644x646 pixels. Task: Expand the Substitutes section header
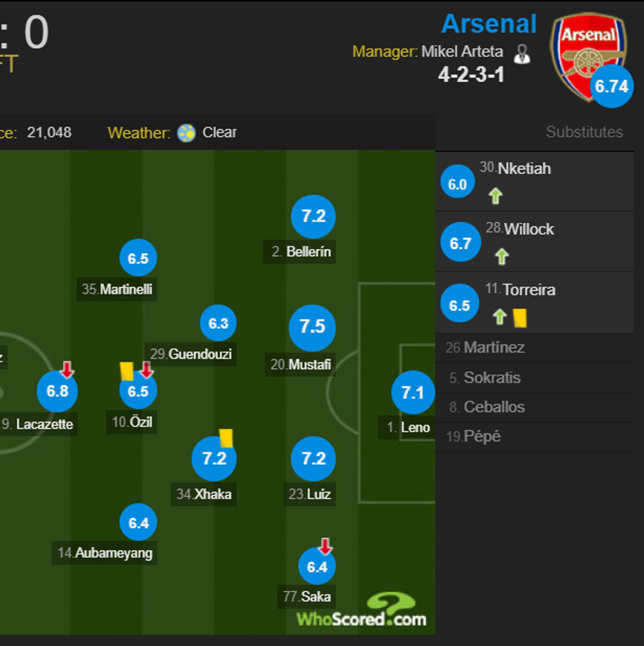click(x=584, y=131)
